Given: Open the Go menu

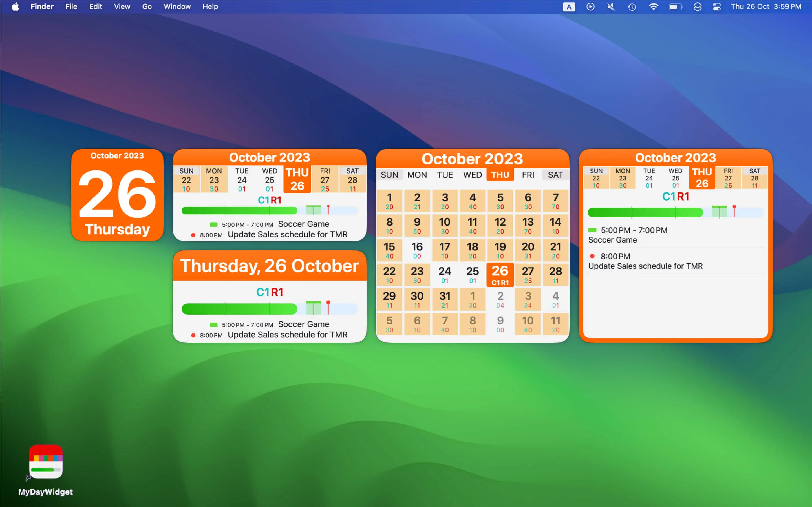Looking at the screenshot, I should point(147,7).
